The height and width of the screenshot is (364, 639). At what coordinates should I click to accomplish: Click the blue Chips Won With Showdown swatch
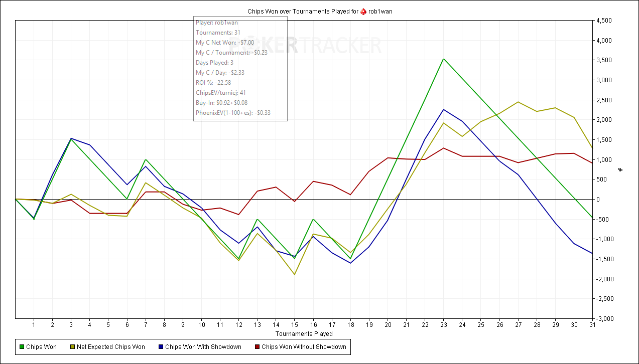click(160, 347)
